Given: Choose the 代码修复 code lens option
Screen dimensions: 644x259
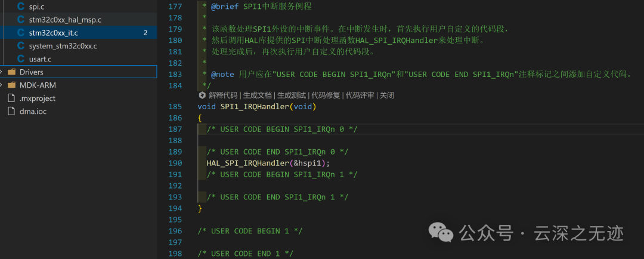Looking at the screenshot, I should tap(327, 95).
